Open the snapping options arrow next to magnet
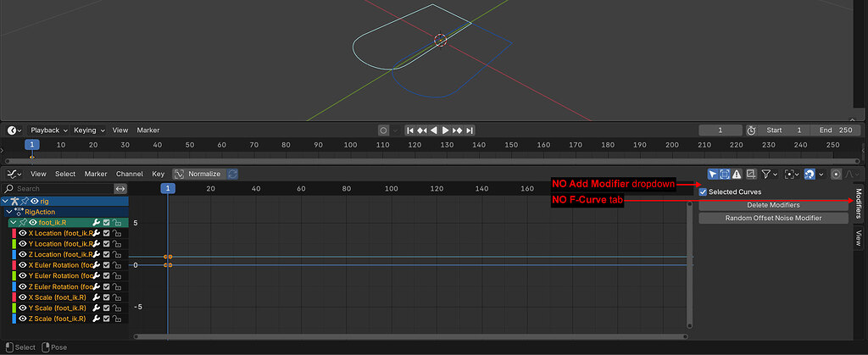 coord(821,174)
